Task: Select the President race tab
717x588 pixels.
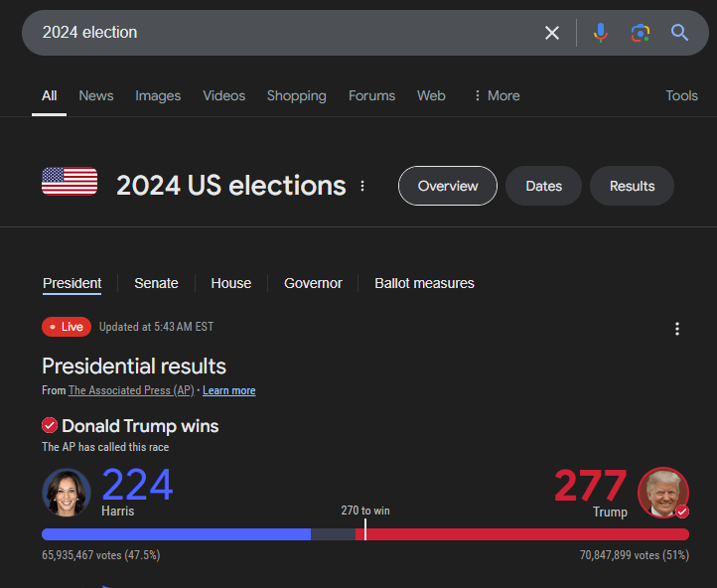Action: point(72,283)
